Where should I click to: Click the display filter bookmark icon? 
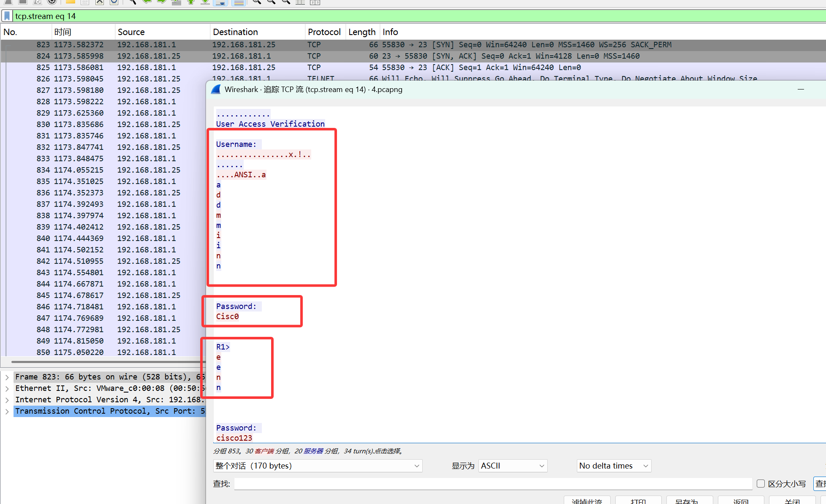point(7,16)
